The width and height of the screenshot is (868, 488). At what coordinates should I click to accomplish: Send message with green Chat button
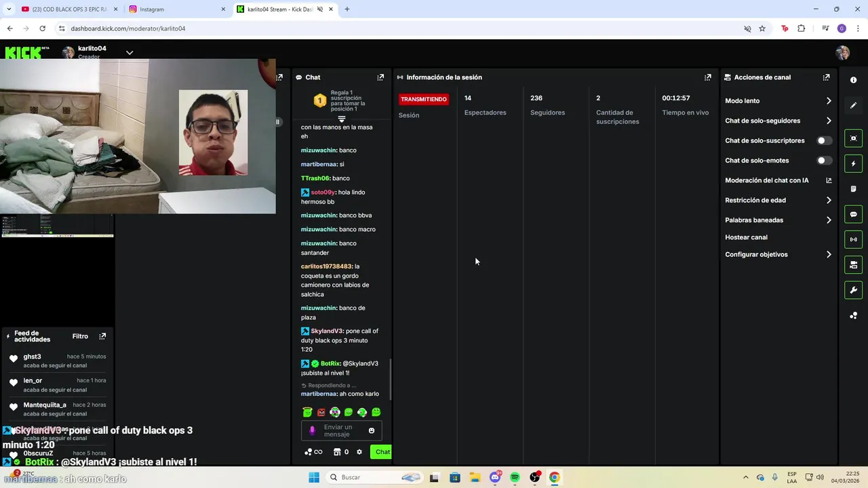tap(382, 452)
